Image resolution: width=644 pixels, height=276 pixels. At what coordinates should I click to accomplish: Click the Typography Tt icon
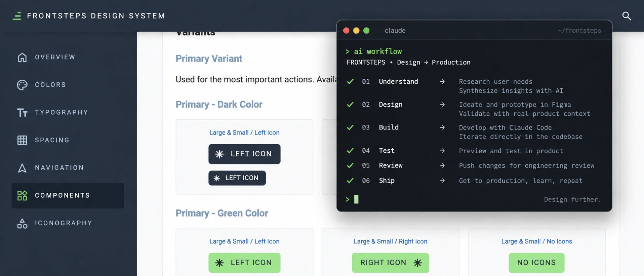coord(22,113)
